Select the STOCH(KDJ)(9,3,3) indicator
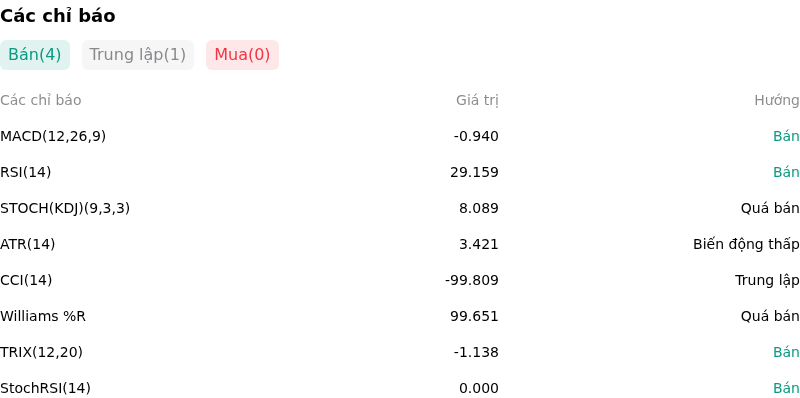The width and height of the screenshot is (800, 398). coord(65,208)
